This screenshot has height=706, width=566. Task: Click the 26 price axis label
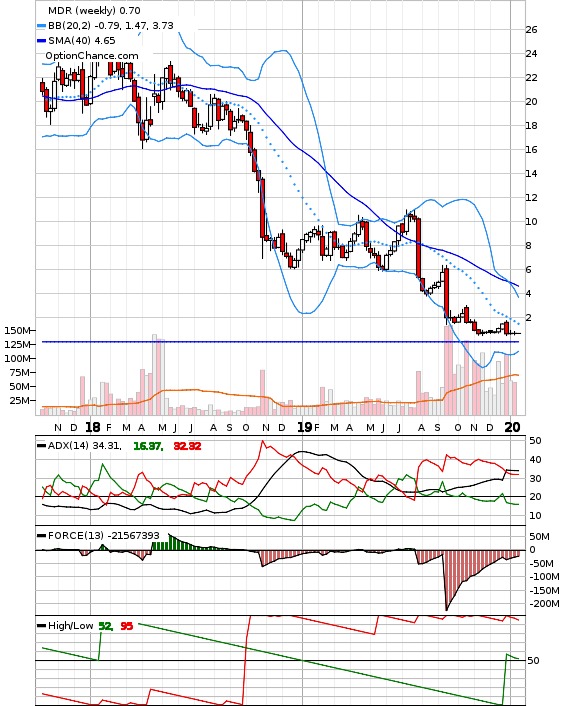tap(531, 30)
